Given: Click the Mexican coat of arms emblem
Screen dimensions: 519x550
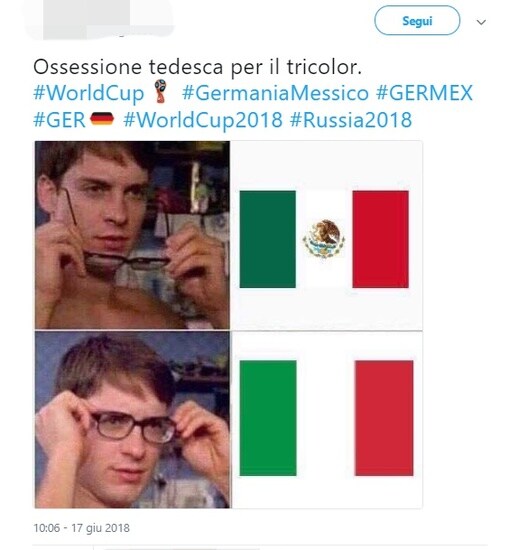Looking at the screenshot, I should click(324, 239).
